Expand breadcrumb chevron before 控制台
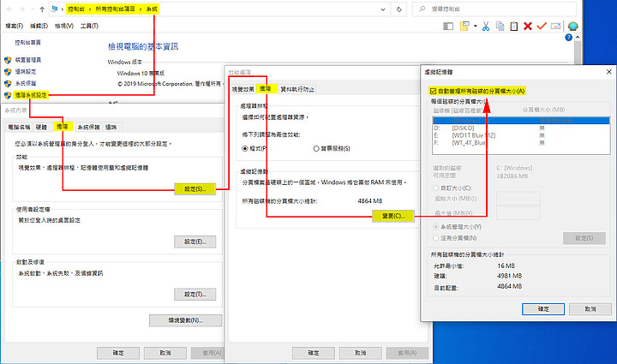This screenshot has height=364, width=617. coord(63,9)
